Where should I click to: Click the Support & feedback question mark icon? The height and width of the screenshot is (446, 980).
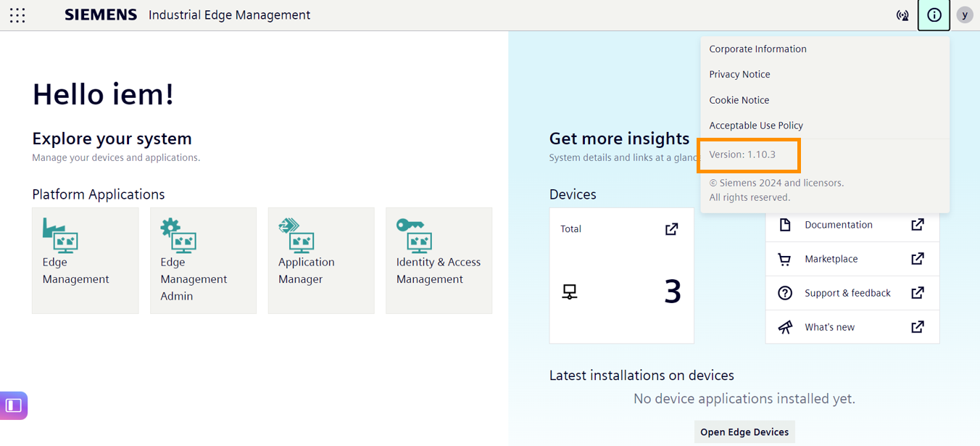tap(785, 292)
